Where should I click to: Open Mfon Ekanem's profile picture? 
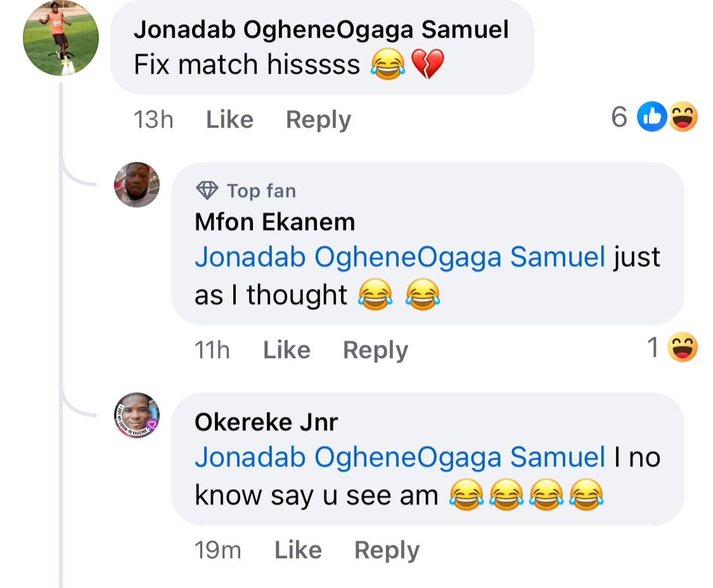(x=137, y=184)
